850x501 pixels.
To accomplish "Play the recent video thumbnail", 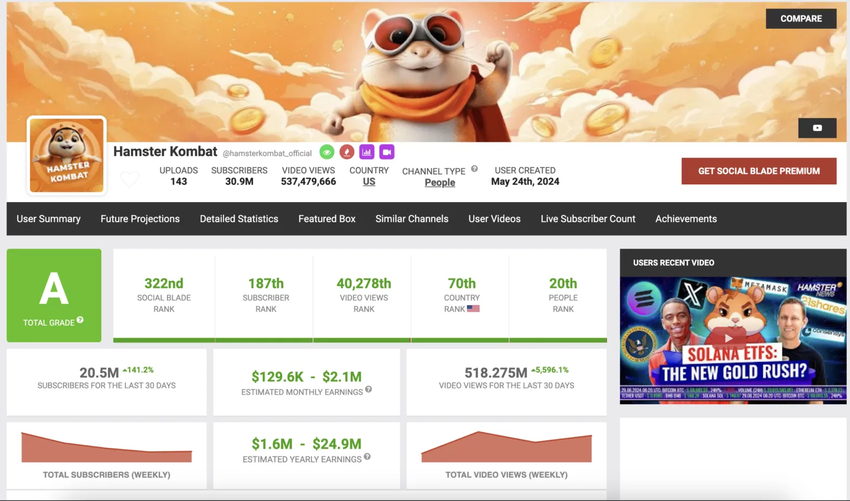I will tap(728, 338).
